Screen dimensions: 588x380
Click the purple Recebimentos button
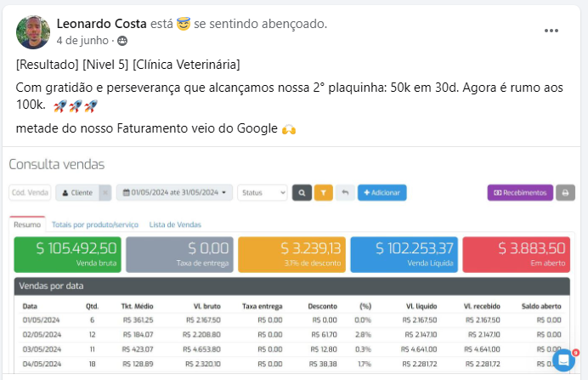coord(520,193)
